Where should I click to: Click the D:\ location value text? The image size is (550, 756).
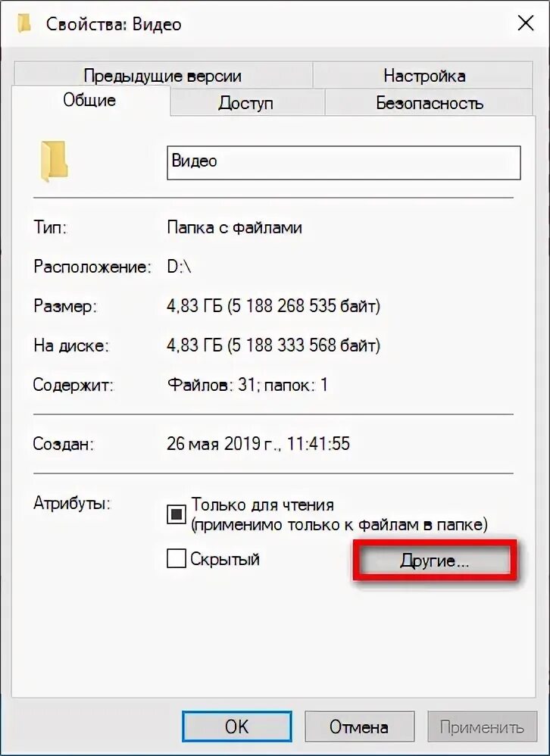[x=180, y=267]
